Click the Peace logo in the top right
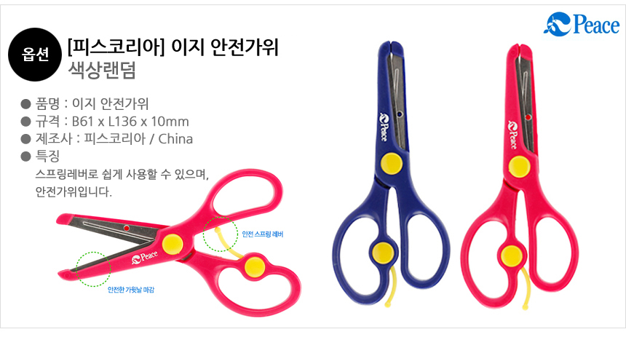 tap(582, 24)
